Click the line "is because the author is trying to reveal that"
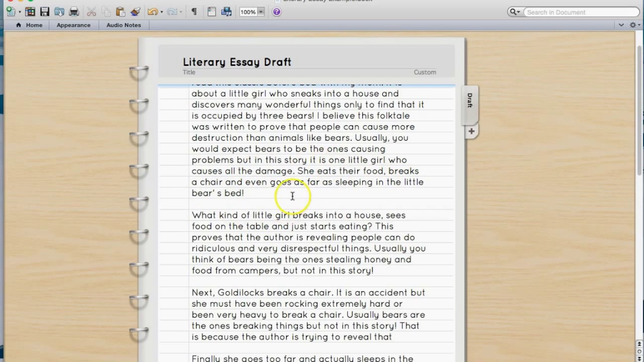The width and height of the screenshot is (644, 362). (x=292, y=337)
